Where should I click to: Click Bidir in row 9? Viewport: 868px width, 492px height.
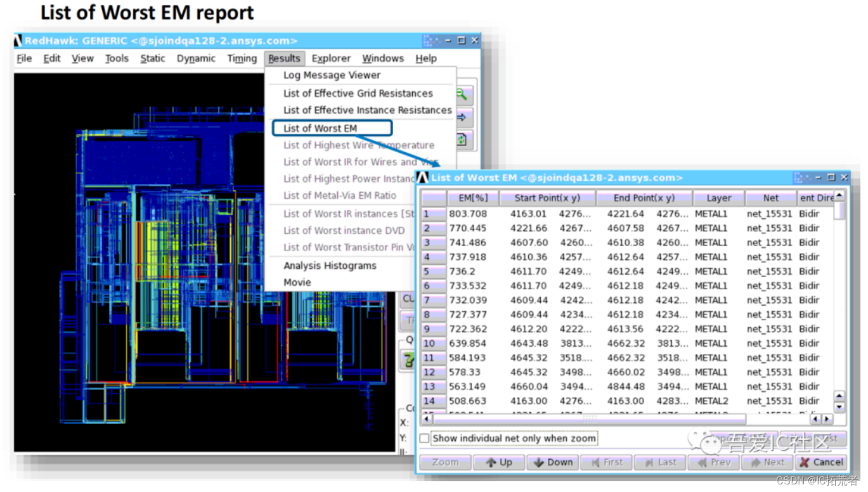point(809,328)
